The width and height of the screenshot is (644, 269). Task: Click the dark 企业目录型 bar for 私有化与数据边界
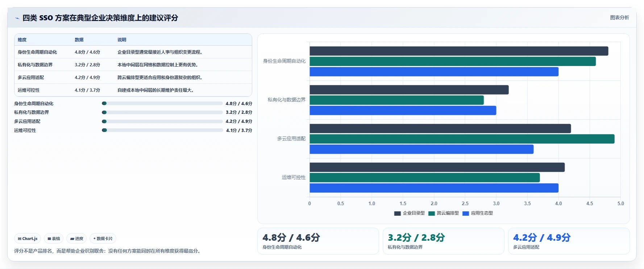coord(409,90)
